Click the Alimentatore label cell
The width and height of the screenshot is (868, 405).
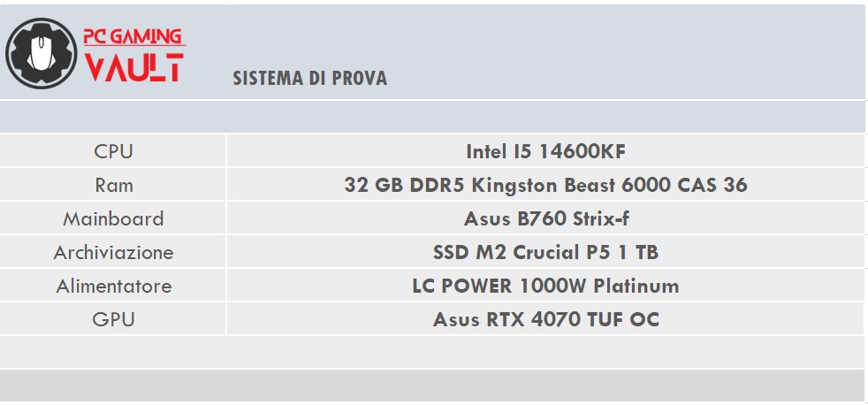[113, 286]
